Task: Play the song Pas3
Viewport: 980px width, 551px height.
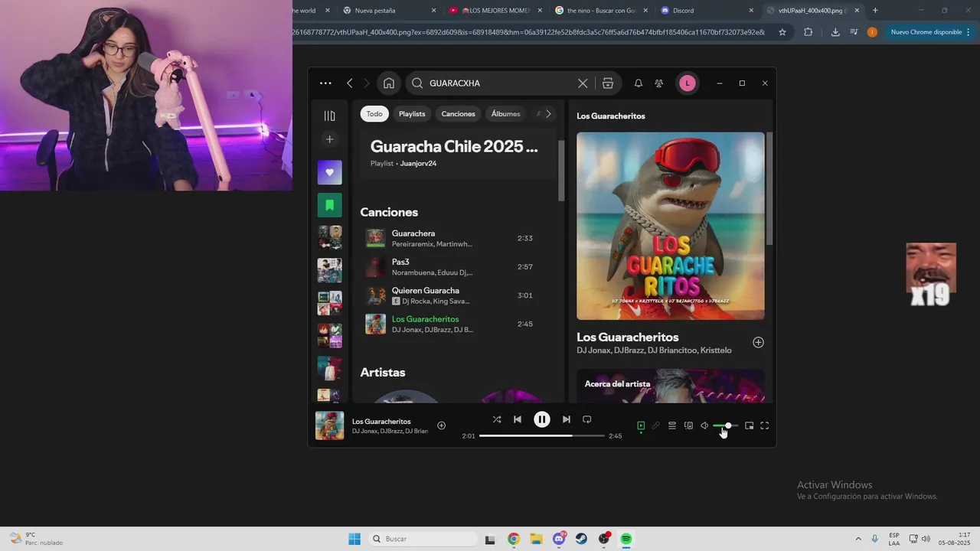Action: 458,267
